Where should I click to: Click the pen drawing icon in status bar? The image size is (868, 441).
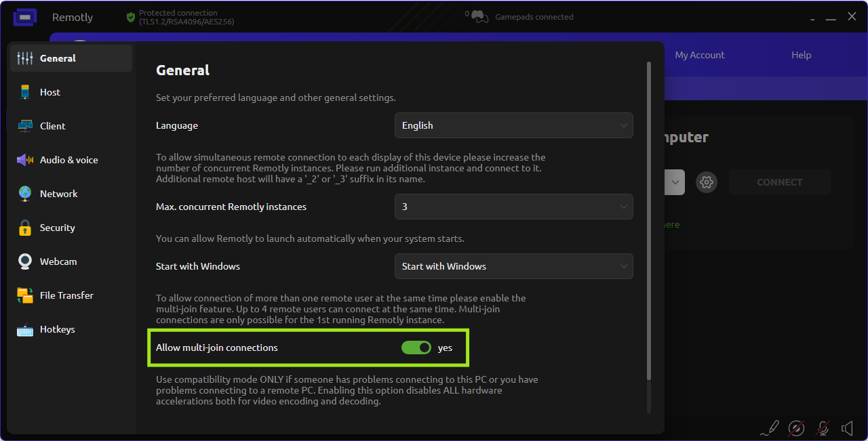[x=770, y=428]
